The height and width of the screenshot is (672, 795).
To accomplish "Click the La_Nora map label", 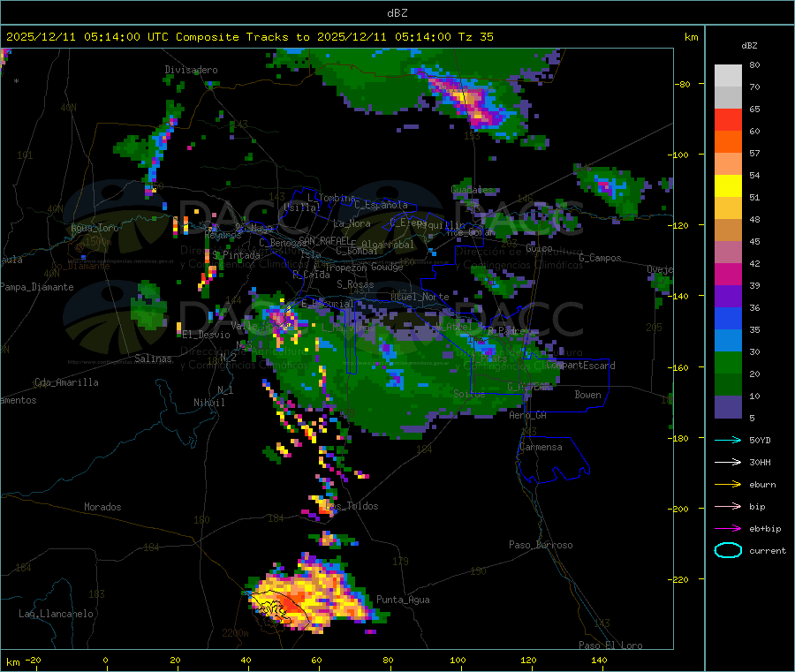I will [x=352, y=223].
